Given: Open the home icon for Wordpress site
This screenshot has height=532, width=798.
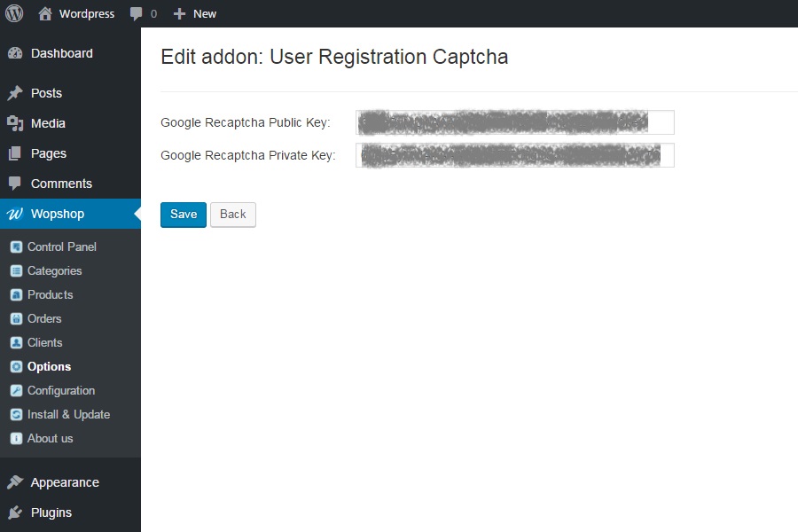Looking at the screenshot, I should [x=45, y=13].
